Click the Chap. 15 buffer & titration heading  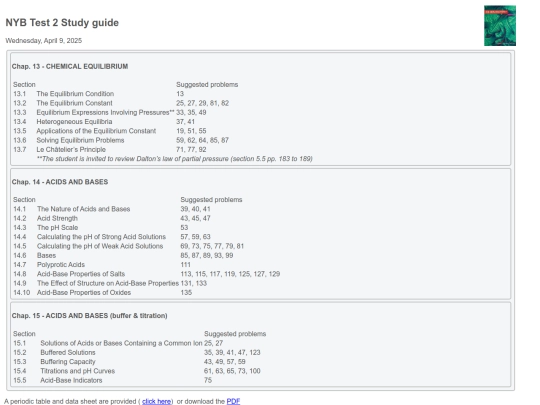tap(90, 316)
